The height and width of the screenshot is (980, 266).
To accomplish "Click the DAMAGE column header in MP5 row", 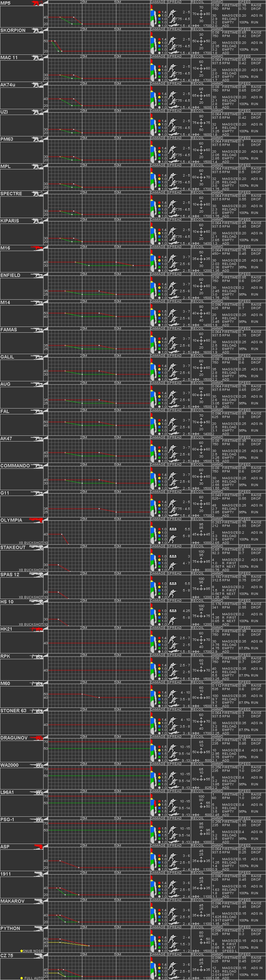I will [158, 2].
